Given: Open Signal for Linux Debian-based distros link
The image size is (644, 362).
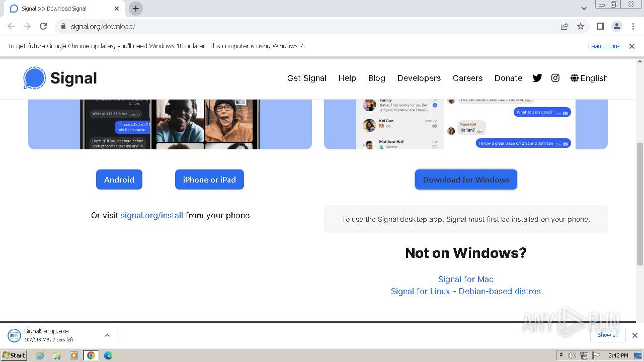Looking at the screenshot, I should pos(466,291).
